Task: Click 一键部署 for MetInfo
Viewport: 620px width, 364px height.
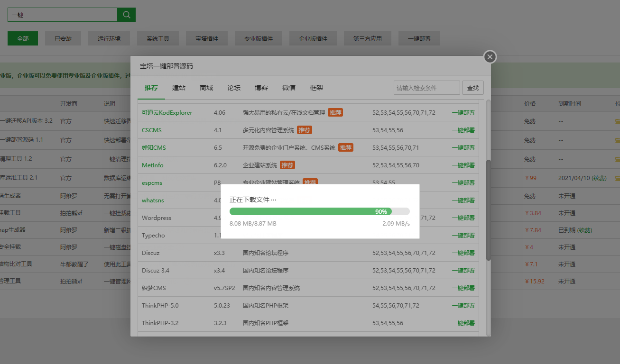Action: click(x=463, y=165)
